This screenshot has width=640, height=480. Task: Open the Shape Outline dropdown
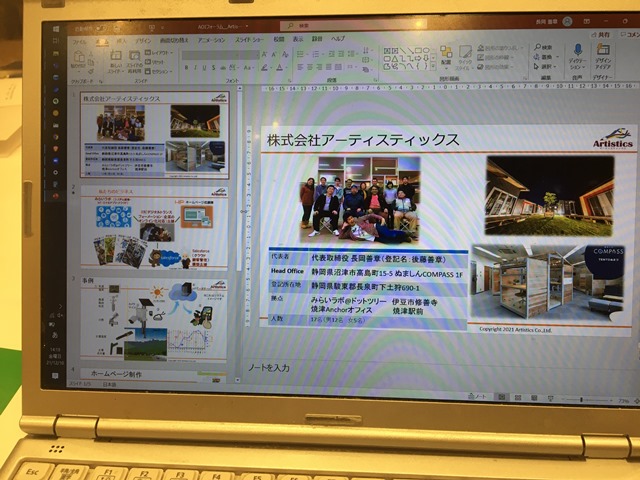(497, 58)
